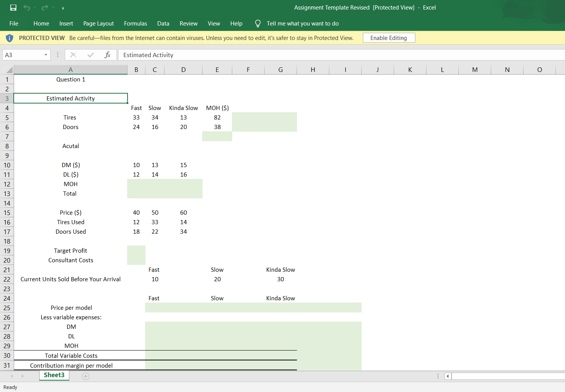565x392 pixels.
Task: Click the MOH ($) column heading cell
Action: (x=217, y=108)
